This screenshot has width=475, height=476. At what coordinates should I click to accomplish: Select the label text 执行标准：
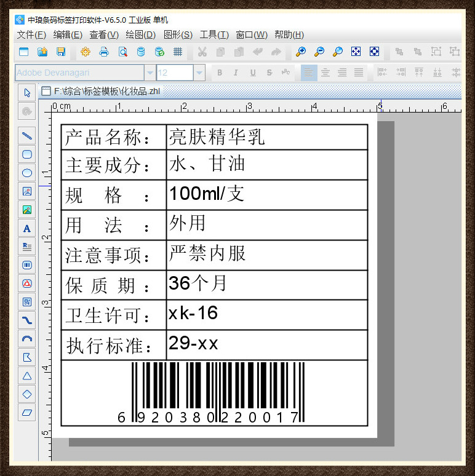pyautogui.click(x=109, y=346)
